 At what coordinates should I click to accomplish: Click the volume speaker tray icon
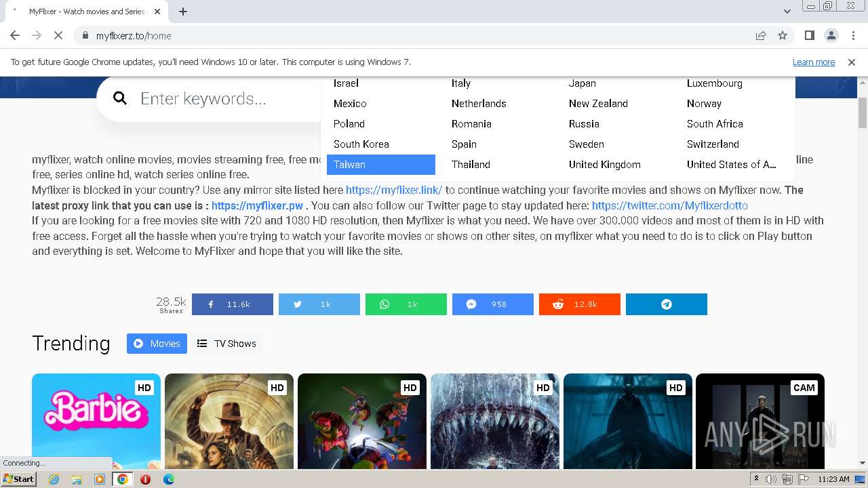click(x=771, y=479)
